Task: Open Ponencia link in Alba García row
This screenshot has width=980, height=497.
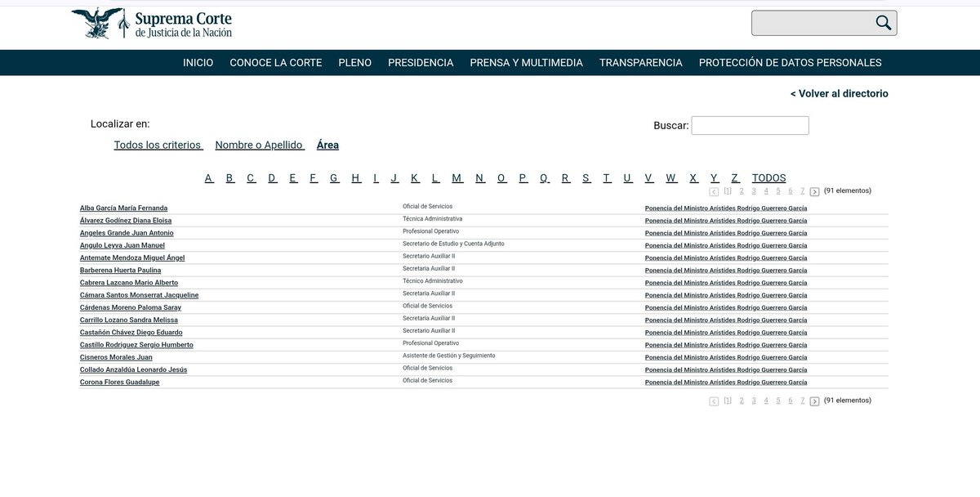Action: (x=726, y=208)
